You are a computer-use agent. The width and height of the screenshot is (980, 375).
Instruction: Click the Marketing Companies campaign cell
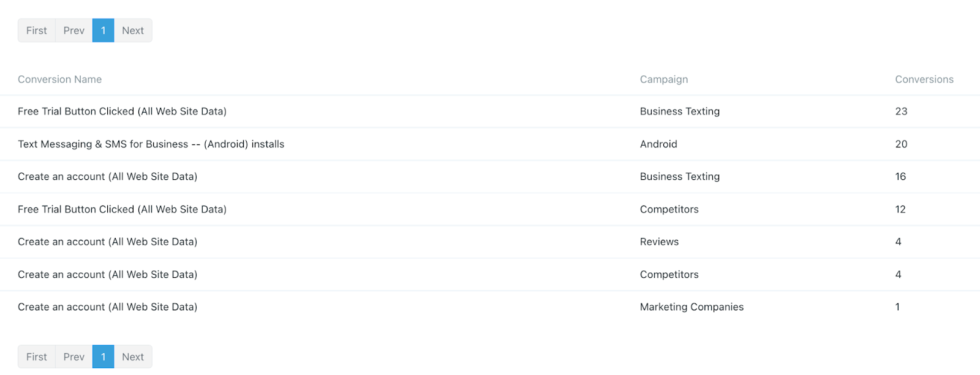tap(692, 307)
